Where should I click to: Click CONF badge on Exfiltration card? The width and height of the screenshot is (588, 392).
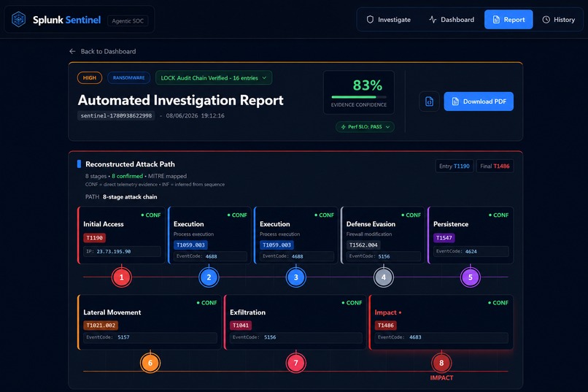352,303
